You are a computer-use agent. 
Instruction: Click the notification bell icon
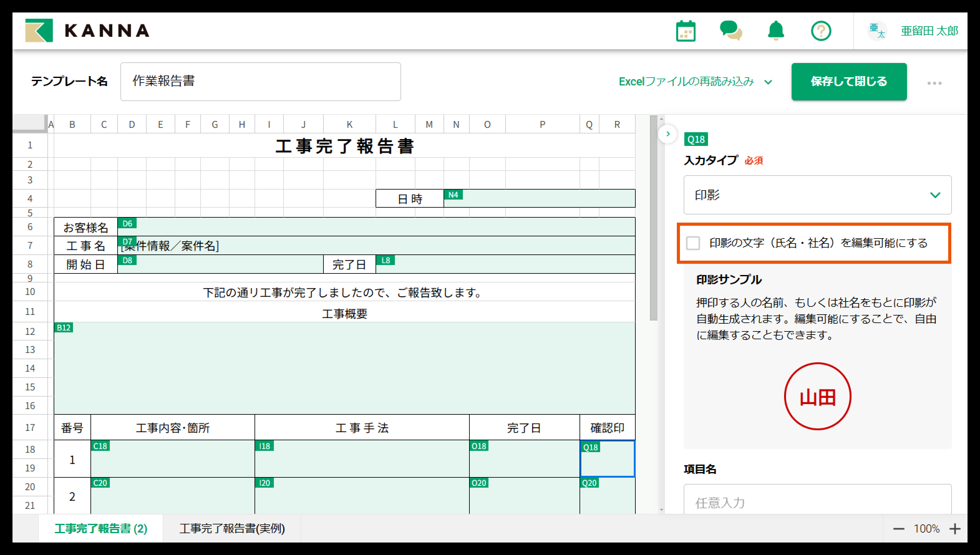pos(776,31)
